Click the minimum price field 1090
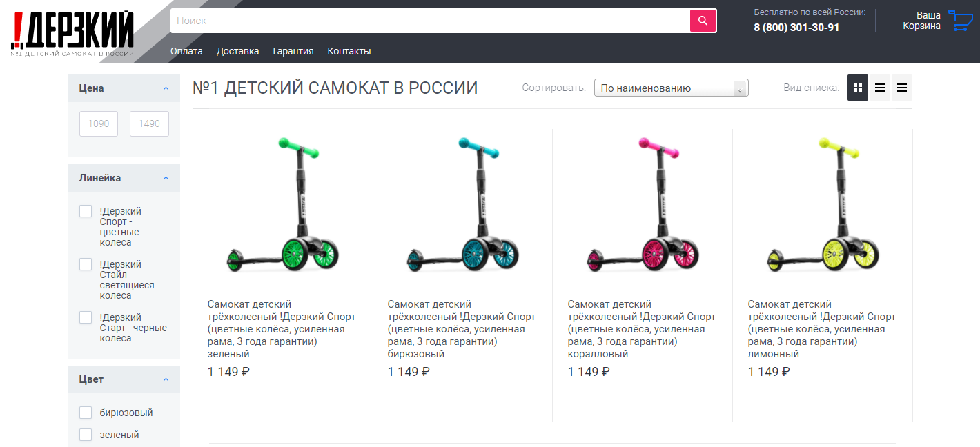980x447 pixels. point(99,123)
